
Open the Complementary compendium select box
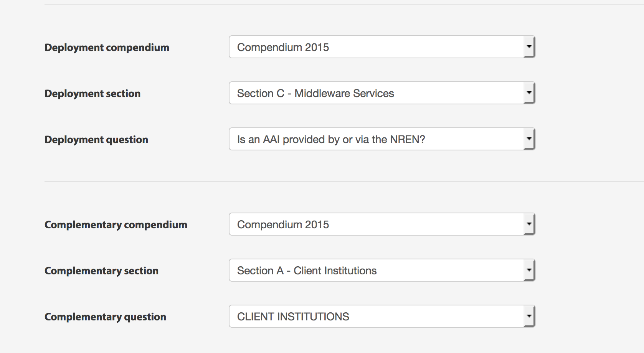pyautogui.click(x=376, y=224)
